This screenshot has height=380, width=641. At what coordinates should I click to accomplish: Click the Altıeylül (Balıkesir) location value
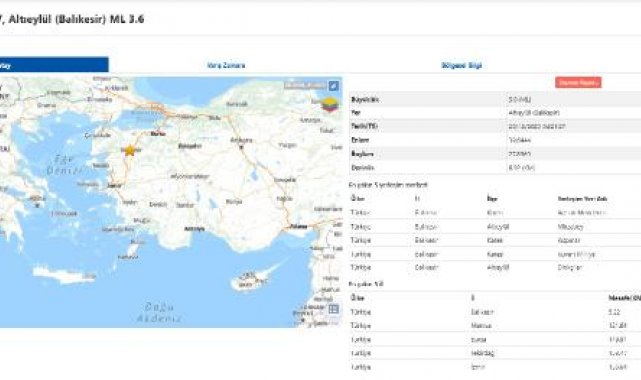point(534,113)
